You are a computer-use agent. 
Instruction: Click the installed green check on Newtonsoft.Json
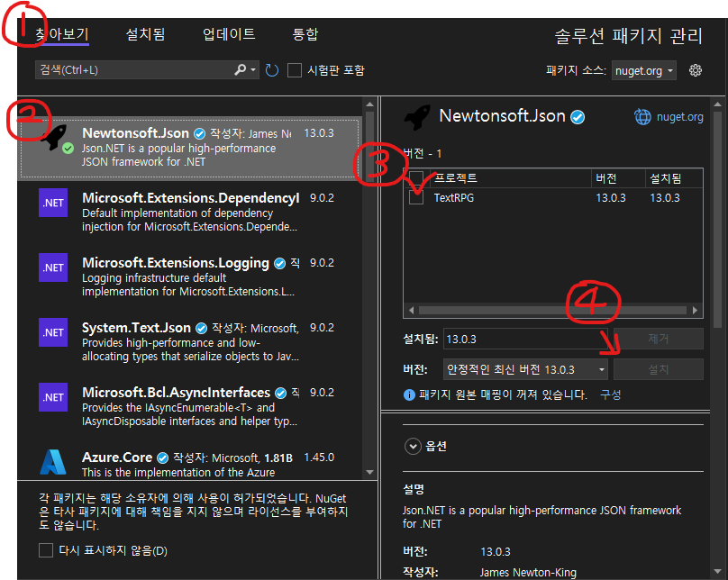pos(68,149)
